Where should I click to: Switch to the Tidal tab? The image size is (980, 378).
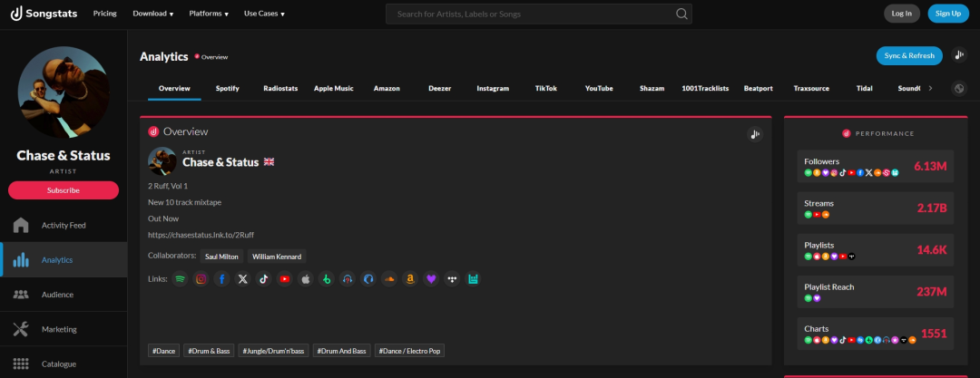tap(865, 88)
